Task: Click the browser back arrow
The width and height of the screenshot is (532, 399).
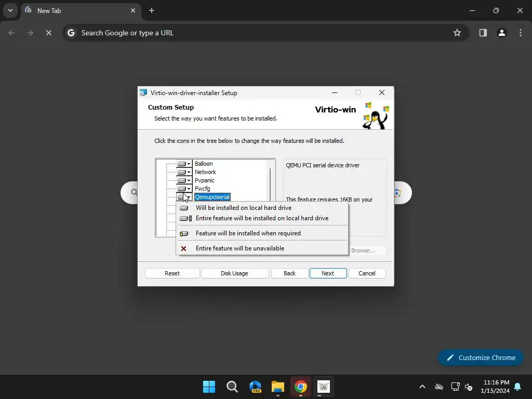Action: click(11, 33)
